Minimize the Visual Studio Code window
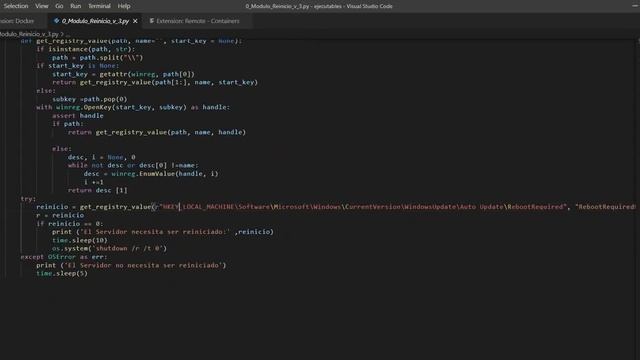Screen dimensions: 640x360 tap(635, 5)
